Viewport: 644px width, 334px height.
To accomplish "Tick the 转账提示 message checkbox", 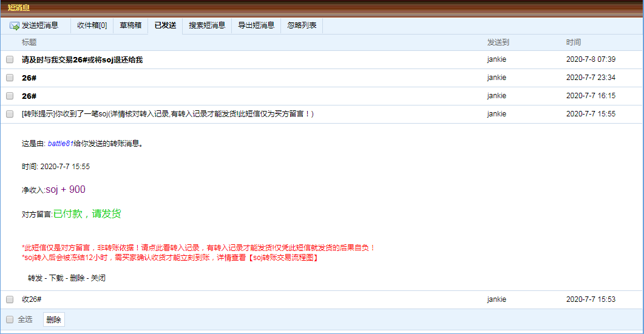I will click(x=10, y=114).
